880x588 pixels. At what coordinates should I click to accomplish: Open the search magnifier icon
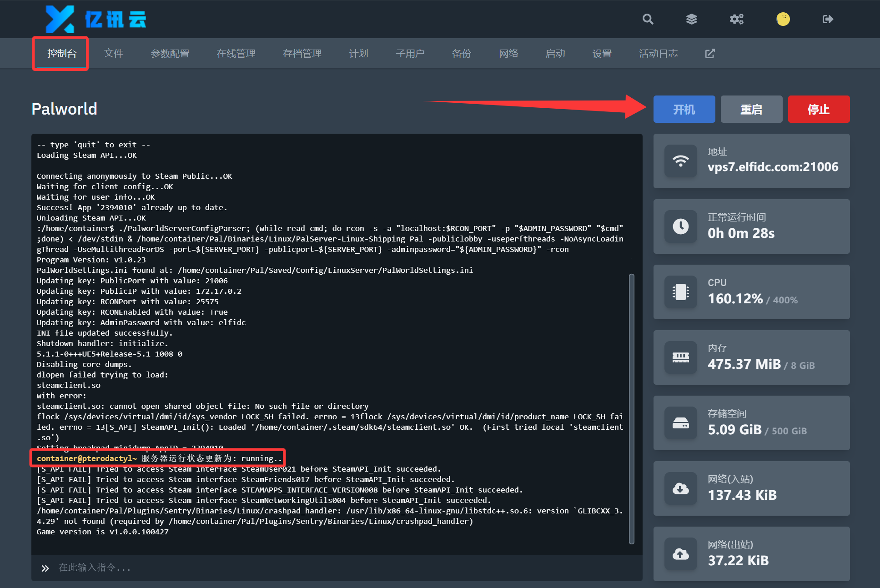(648, 19)
